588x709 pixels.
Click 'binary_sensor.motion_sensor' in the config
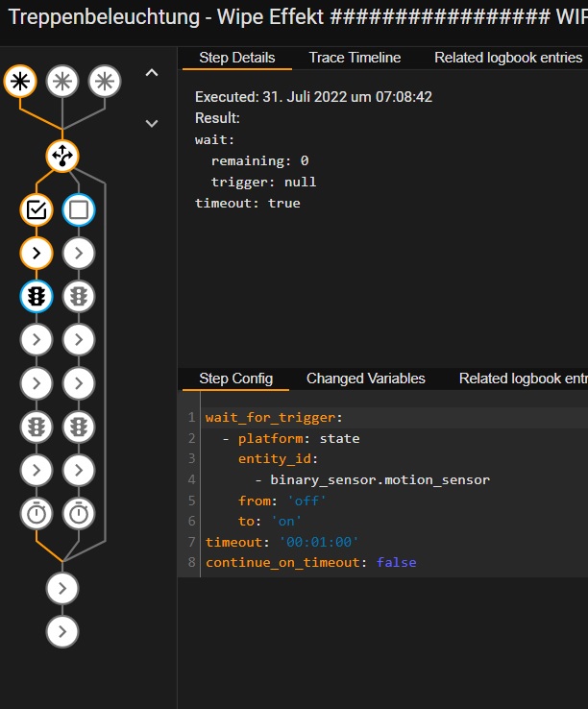380,479
